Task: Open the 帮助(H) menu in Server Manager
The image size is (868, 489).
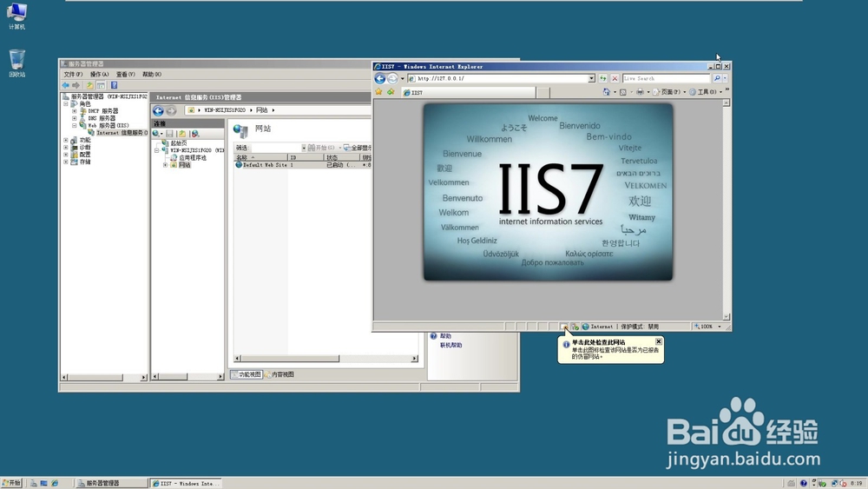Action: pos(152,74)
